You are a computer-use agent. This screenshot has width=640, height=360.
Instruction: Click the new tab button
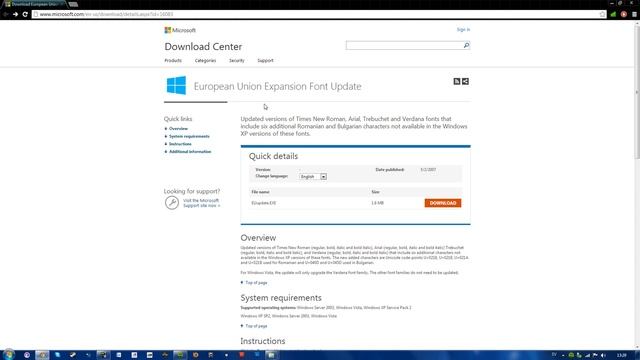pyautogui.click(x=73, y=4)
